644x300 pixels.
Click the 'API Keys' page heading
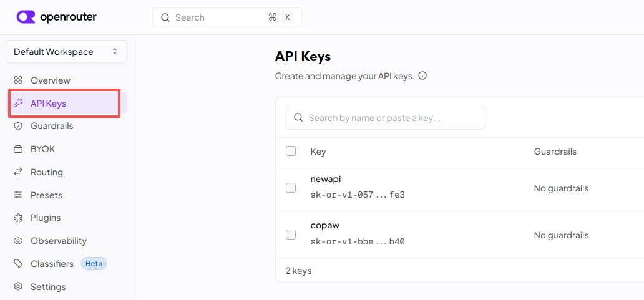303,57
